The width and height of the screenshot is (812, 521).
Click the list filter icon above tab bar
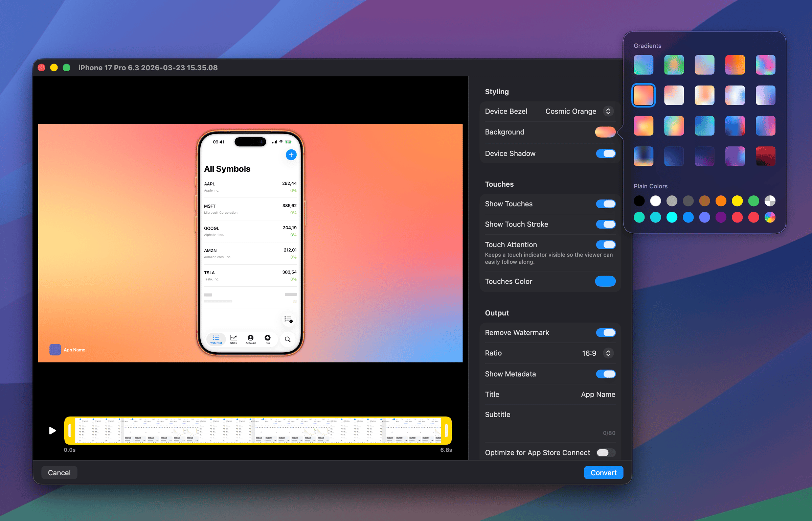[288, 319]
